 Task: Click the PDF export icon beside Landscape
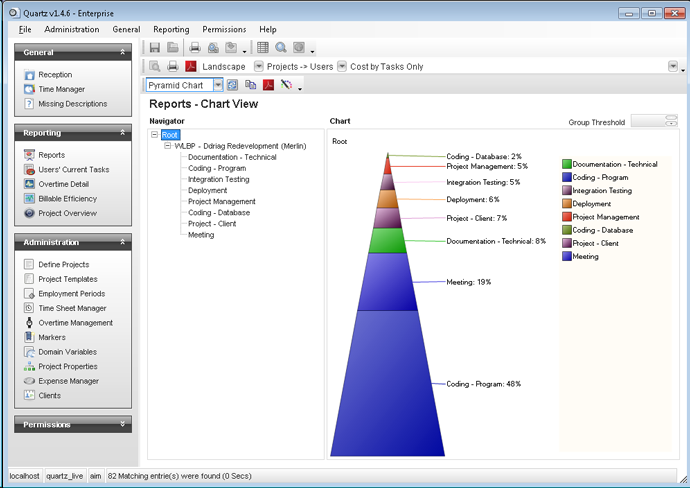(190, 66)
